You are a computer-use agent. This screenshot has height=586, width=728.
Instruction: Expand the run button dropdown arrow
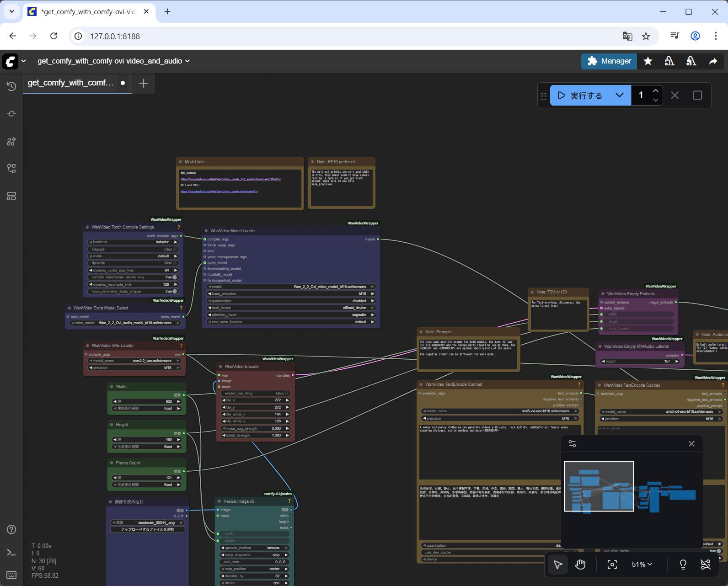tap(620, 96)
